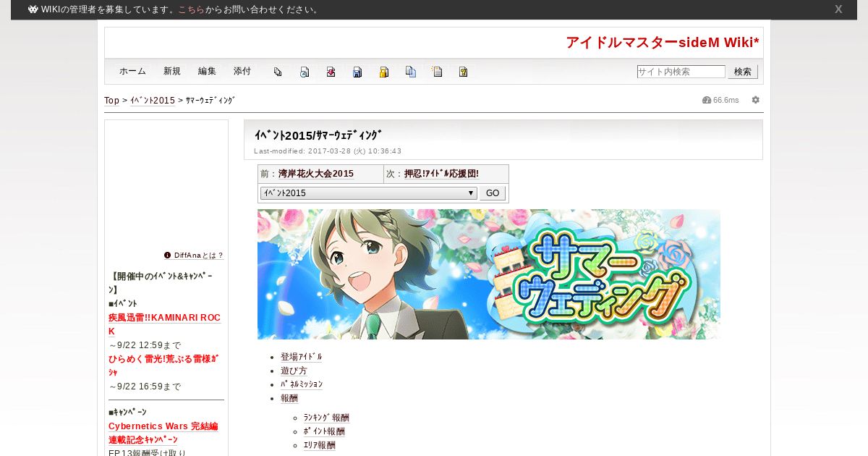
Task: Dismiss the top banner with X
Action: [838, 9]
